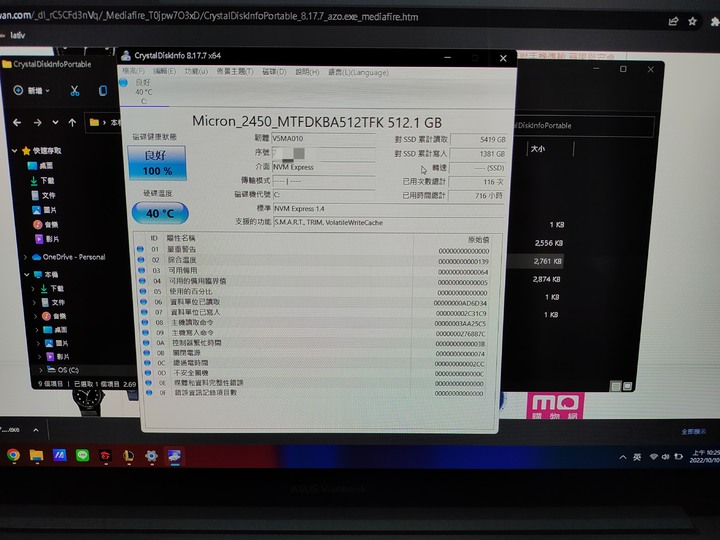Click the 屬性名稱 column header
The image size is (720, 540).
181,238
